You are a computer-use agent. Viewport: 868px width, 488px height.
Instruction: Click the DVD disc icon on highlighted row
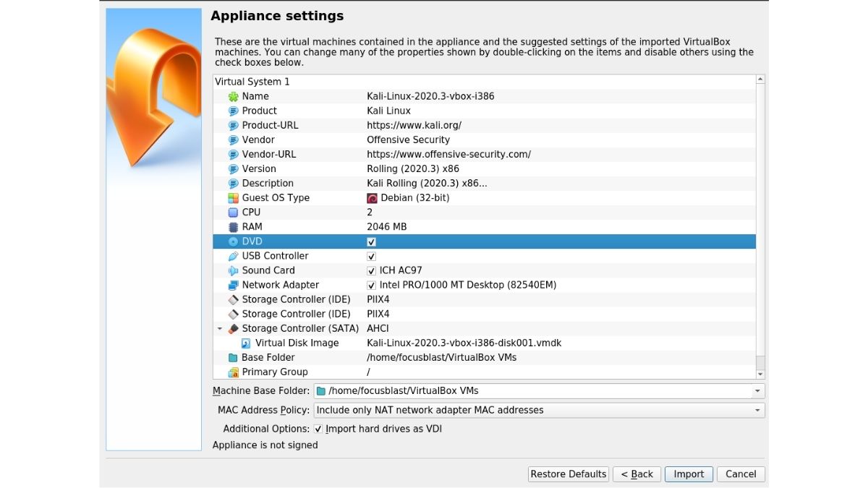pyautogui.click(x=233, y=241)
